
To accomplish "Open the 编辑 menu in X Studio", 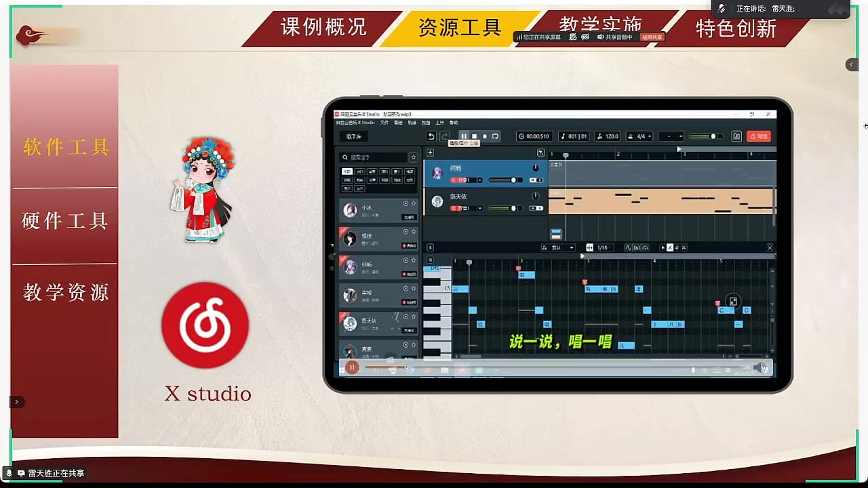I will click(399, 123).
